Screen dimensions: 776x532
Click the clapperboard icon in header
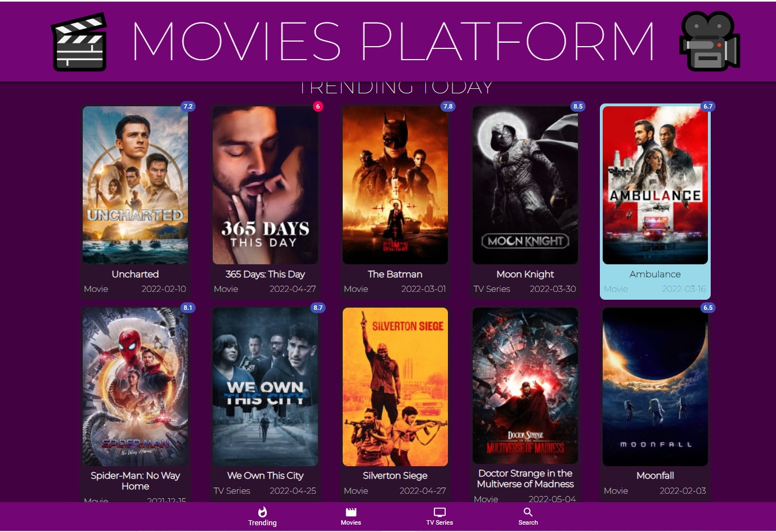pyautogui.click(x=79, y=42)
